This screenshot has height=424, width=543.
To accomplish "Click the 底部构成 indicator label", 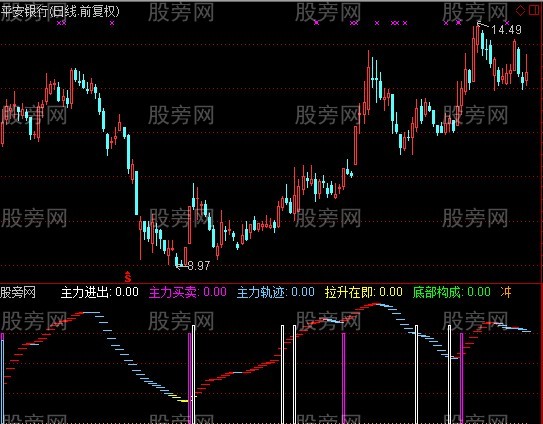I will [x=452, y=292].
